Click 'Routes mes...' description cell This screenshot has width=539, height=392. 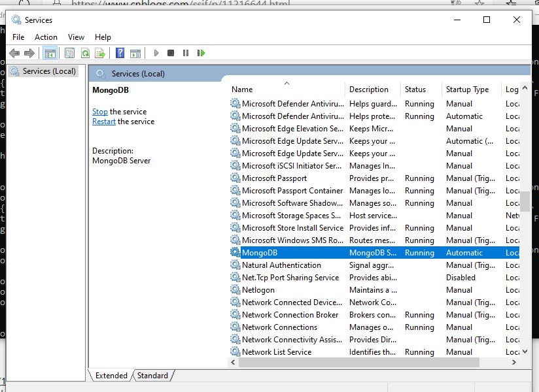pos(372,240)
